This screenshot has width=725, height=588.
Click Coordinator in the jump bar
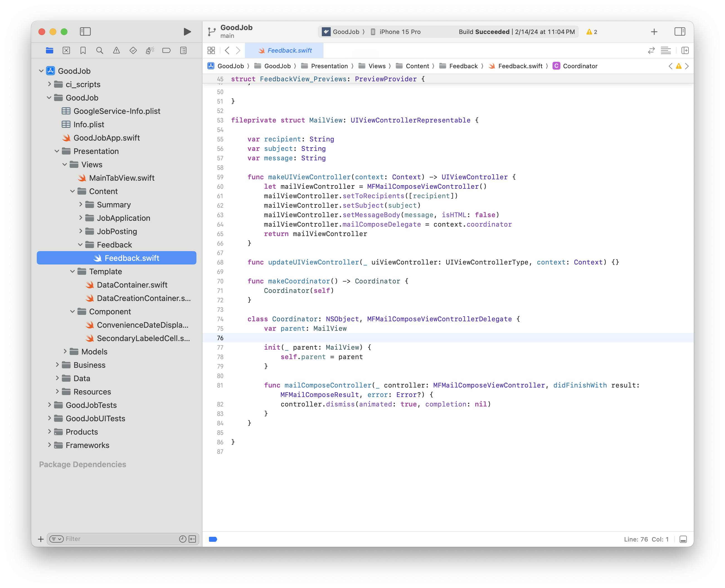(x=580, y=66)
